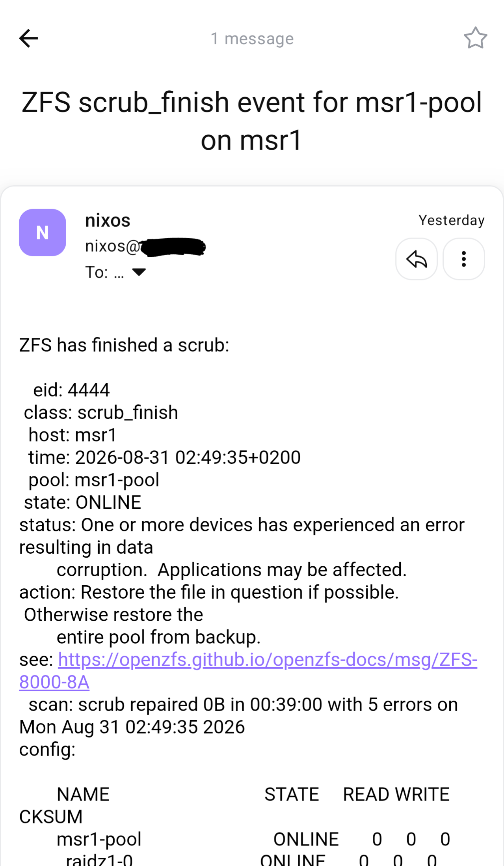Expand the To recipients dropdown arrow
The width and height of the screenshot is (504, 866).
click(139, 272)
